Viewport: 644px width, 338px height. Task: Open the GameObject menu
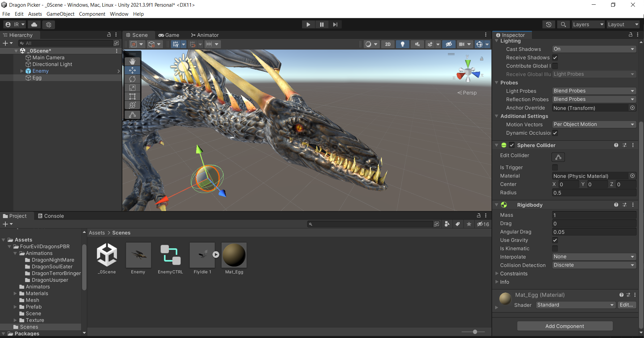click(x=60, y=14)
